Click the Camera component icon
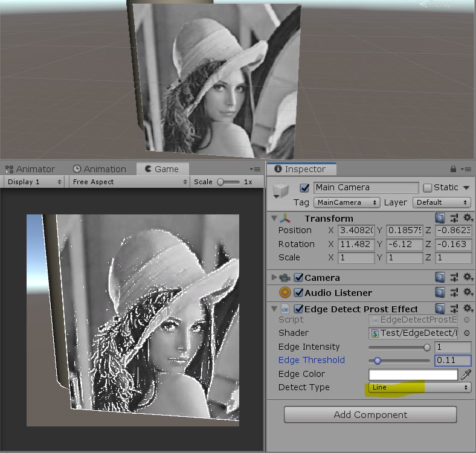Screen dimensions: 476x453 [285, 277]
